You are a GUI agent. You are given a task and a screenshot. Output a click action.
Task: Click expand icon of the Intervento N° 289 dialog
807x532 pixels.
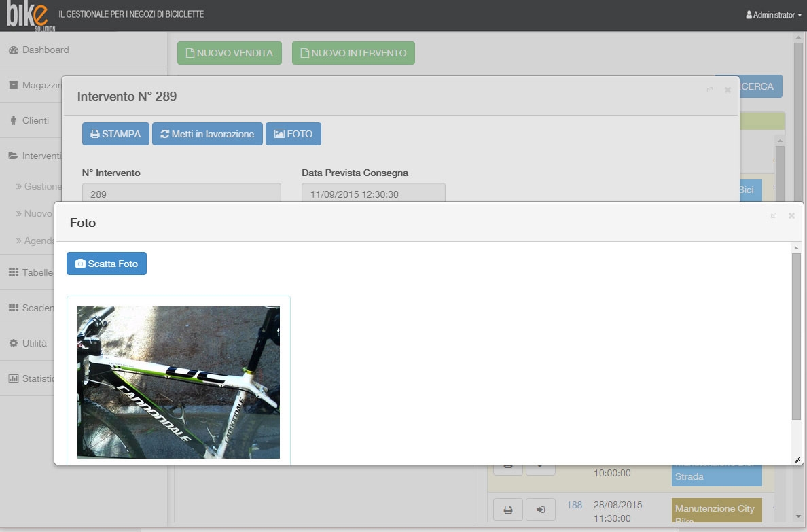(710, 90)
